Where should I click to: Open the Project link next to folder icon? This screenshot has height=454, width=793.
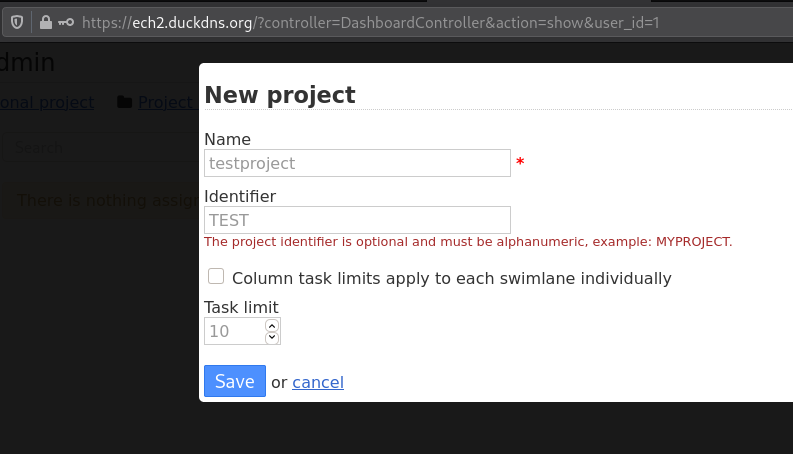tap(165, 102)
